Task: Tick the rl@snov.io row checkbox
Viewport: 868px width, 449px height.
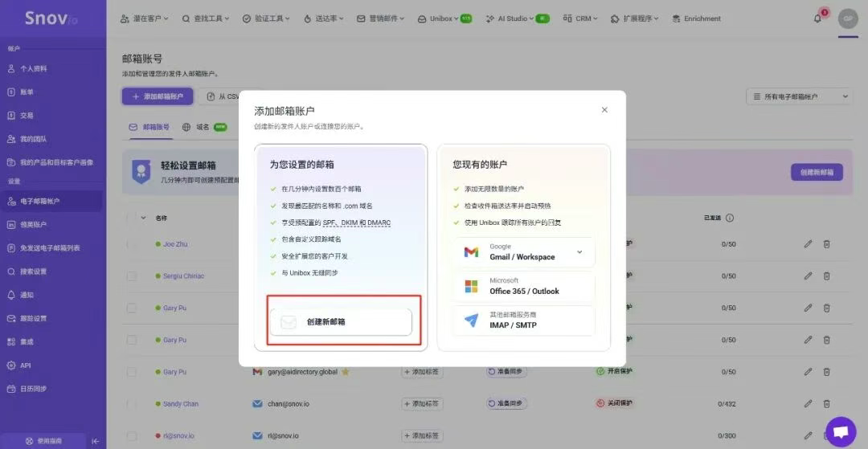Action: pos(132,435)
